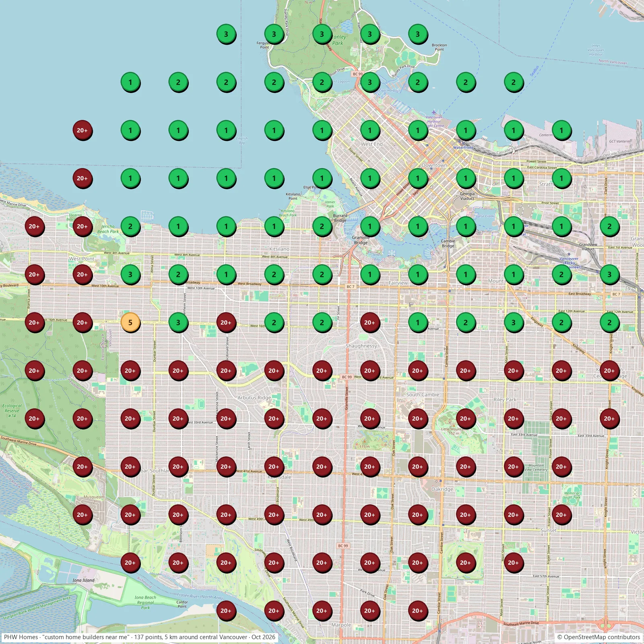Click the rank 2 marker at Jericho Beach Park
This screenshot has height=644, width=644.
130,227
